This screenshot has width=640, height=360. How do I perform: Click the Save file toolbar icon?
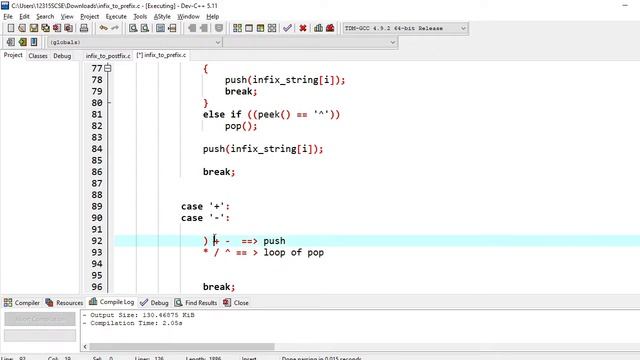(x=33, y=28)
